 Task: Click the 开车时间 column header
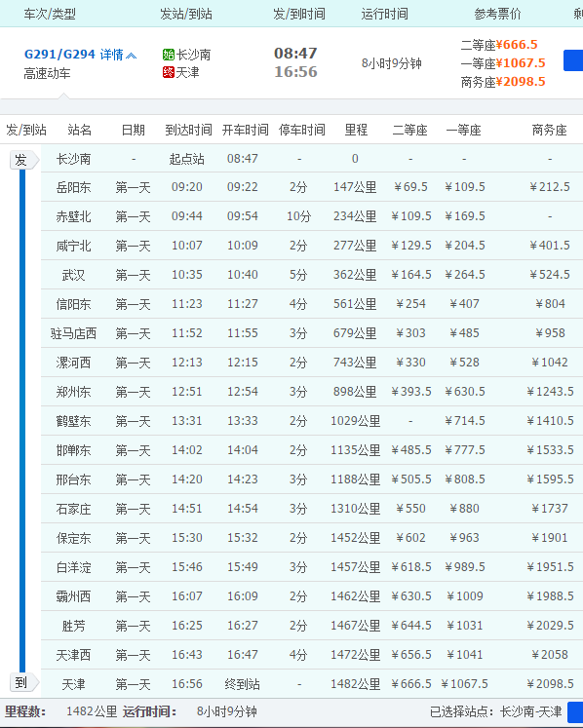pos(246,130)
